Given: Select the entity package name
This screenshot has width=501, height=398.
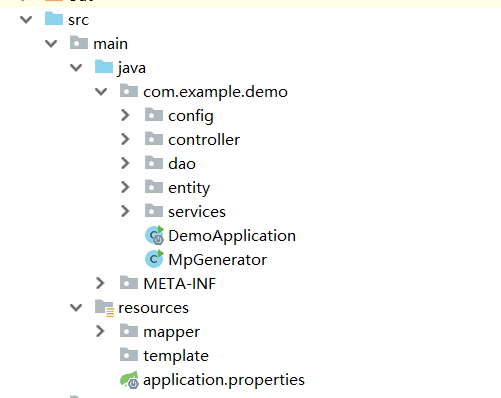Looking at the screenshot, I should 189,188.
